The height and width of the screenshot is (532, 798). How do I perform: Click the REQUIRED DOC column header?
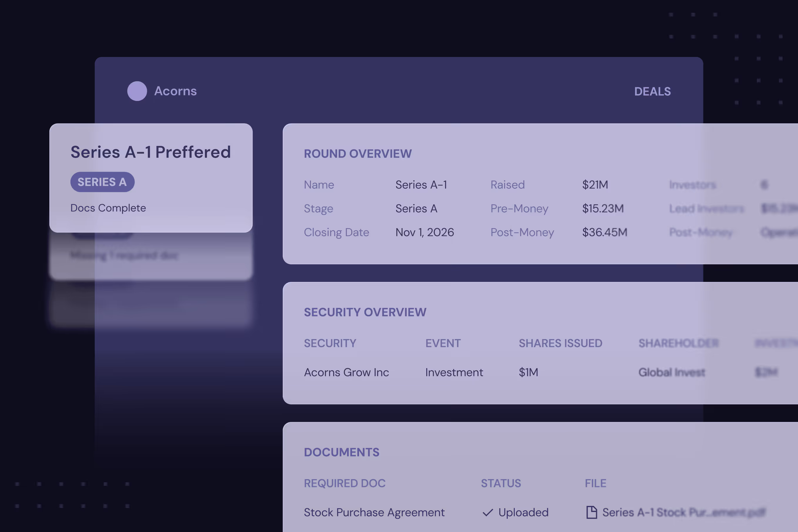coord(344,483)
